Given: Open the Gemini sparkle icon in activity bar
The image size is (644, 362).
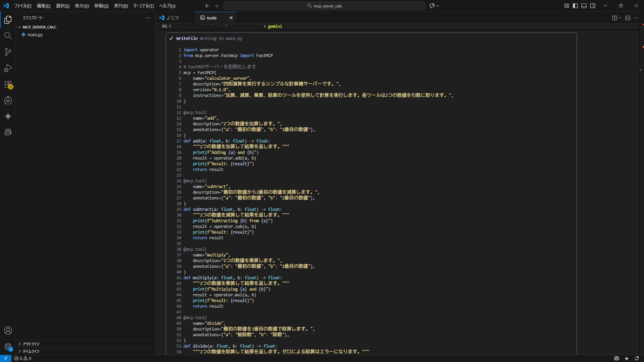Looking at the screenshot, I should (x=8, y=116).
